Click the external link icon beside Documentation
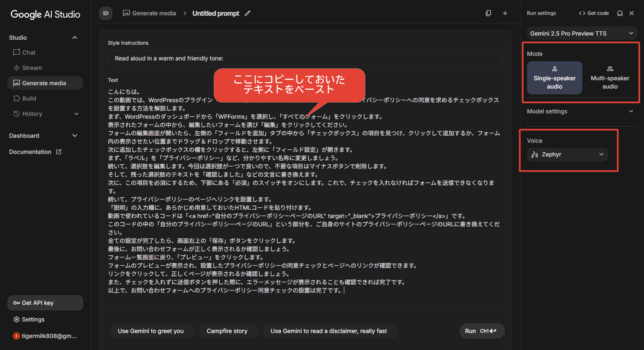 tap(59, 152)
